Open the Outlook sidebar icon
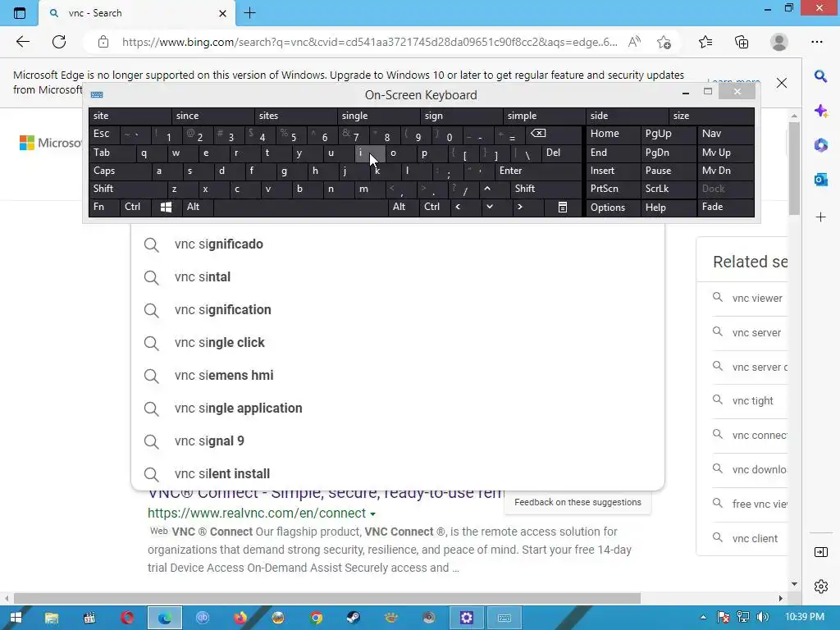 coord(820,180)
